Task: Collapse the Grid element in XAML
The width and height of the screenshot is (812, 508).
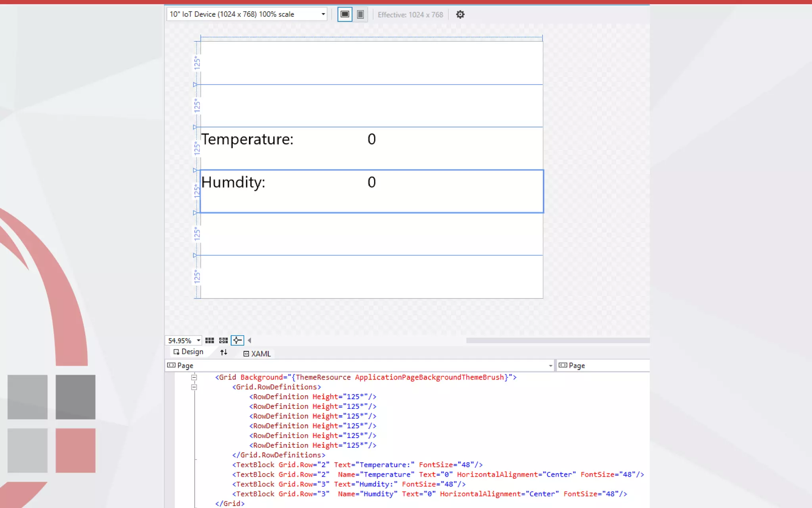Action: (x=194, y=377)
